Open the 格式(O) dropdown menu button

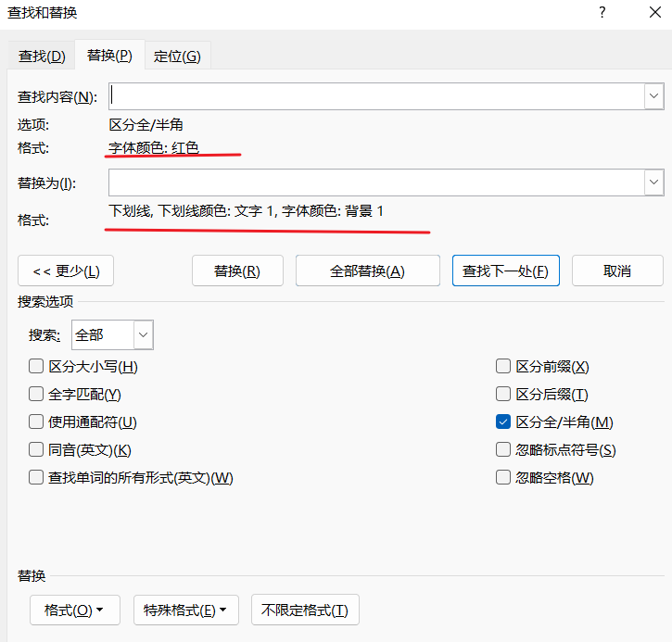pos(74,610)
